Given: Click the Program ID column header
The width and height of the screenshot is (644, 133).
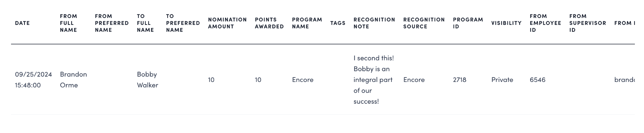Looking at the screenshot, I should 468,23.
